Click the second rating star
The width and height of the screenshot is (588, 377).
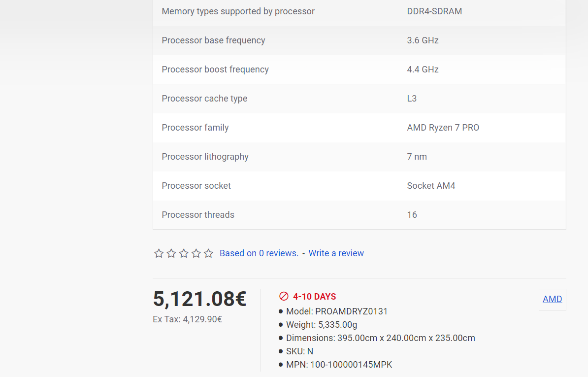point(171,254)
